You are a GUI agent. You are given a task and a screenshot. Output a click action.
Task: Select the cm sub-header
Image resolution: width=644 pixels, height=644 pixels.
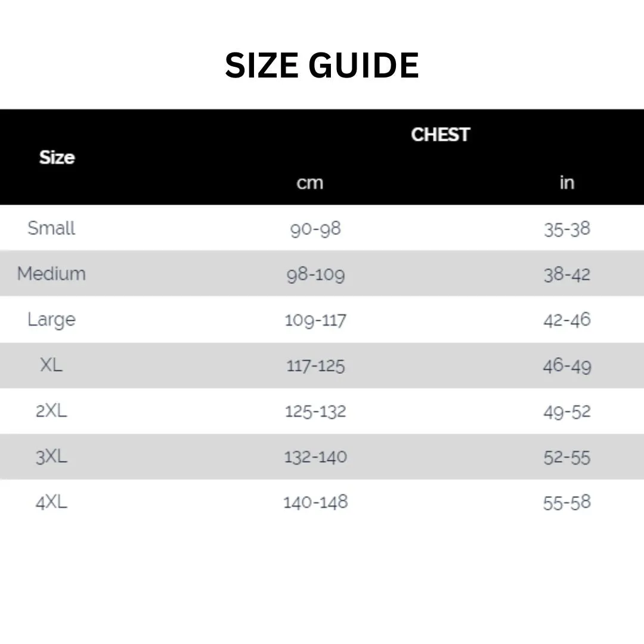pos(310,183)
